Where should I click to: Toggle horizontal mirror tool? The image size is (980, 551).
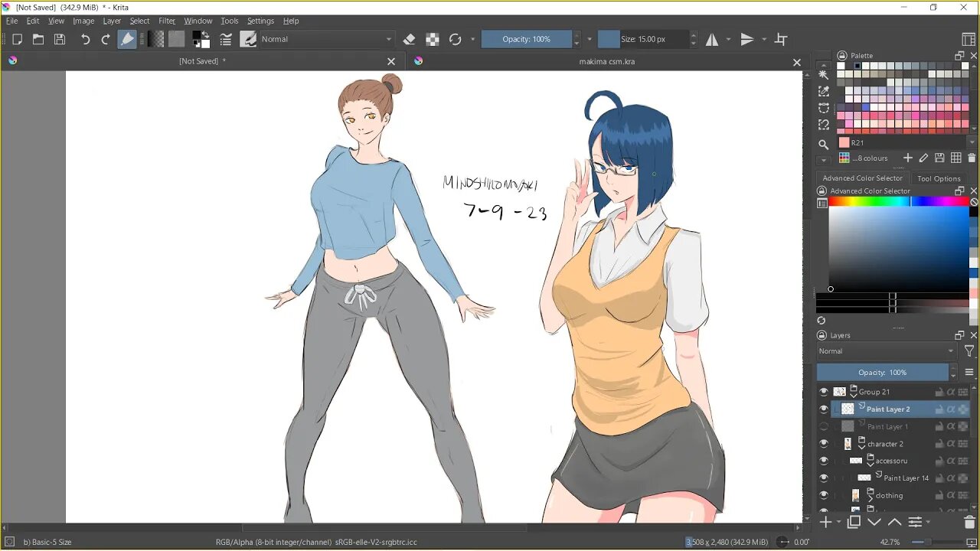coord(712,39)
